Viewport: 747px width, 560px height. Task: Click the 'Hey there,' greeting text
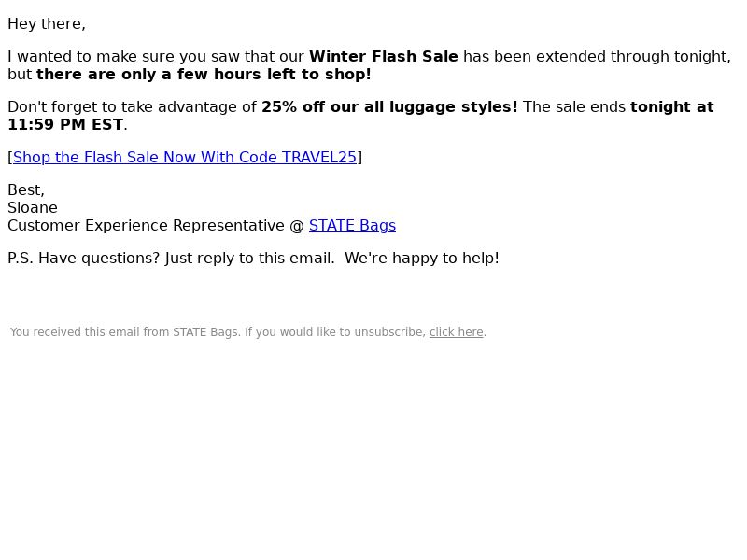click(x=47, y=24)
